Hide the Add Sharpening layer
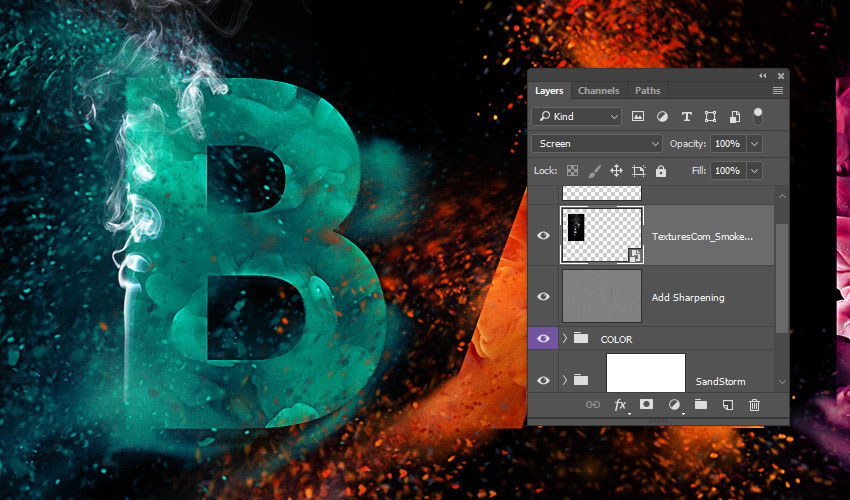This screenshot has height=500, width=850. [x=543, y=296]
